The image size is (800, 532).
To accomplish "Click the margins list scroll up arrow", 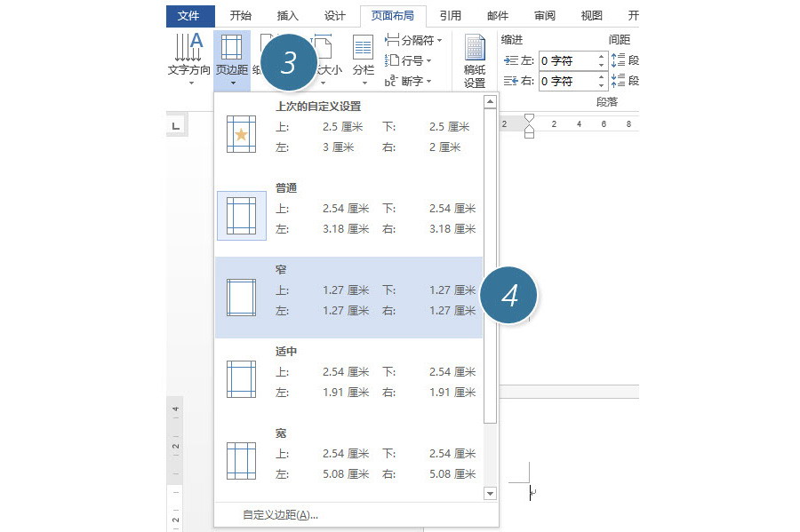I will pyautogui.click(x=490, y=101).
